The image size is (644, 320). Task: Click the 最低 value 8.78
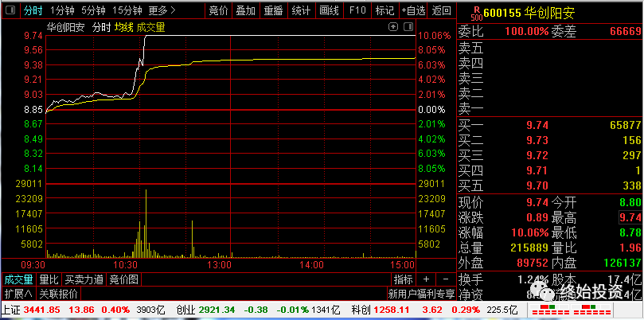(x=630, y=232)
